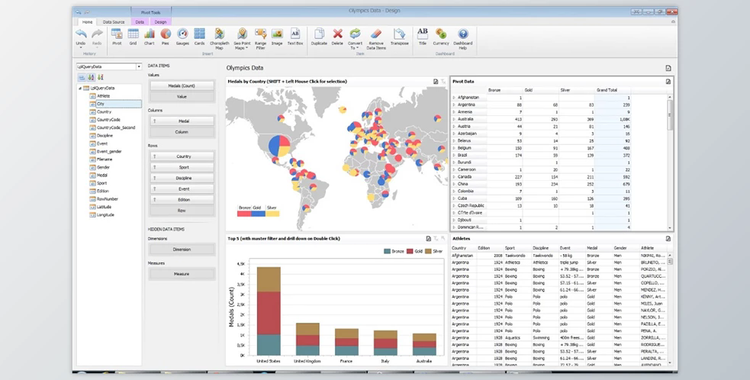
Task: Expand the Australia row in Pivot Data
Action: point(454,119)
